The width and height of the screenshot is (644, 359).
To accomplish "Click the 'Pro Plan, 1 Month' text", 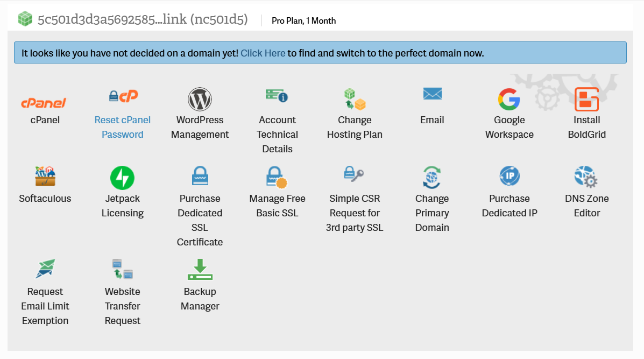I will click(303, 20).
